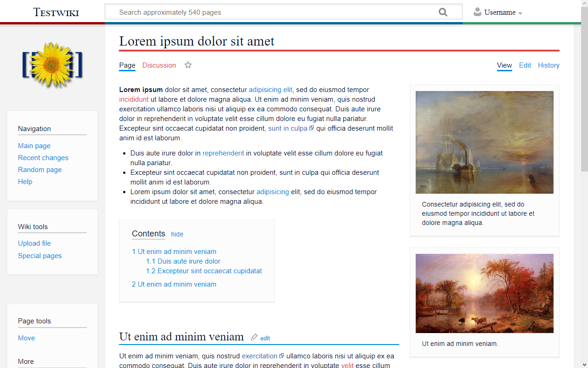Open the ship painting thumbnail
588x368 pixels.
coord(484,142)
